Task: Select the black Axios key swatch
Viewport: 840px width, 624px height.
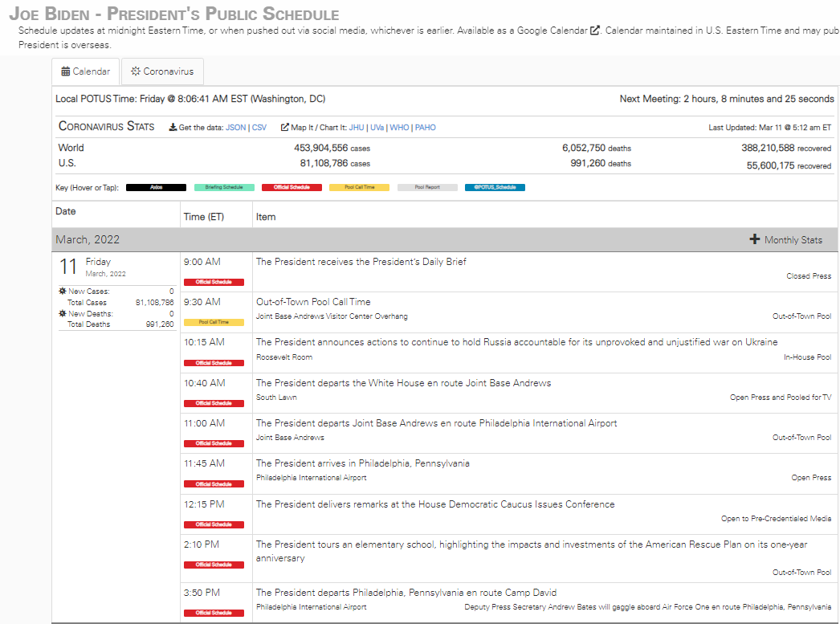Action: pos(157,187)
